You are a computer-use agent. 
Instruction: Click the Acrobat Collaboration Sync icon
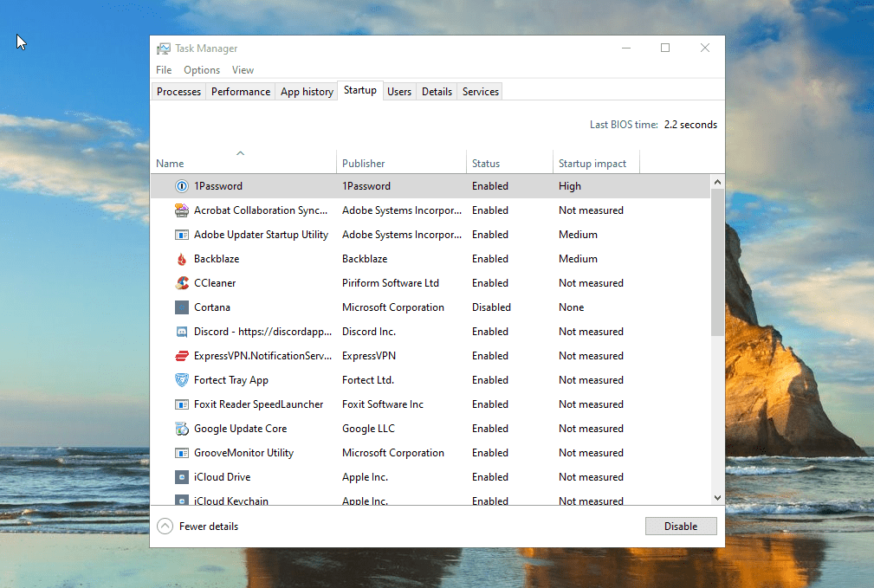[x=182, y=210]
